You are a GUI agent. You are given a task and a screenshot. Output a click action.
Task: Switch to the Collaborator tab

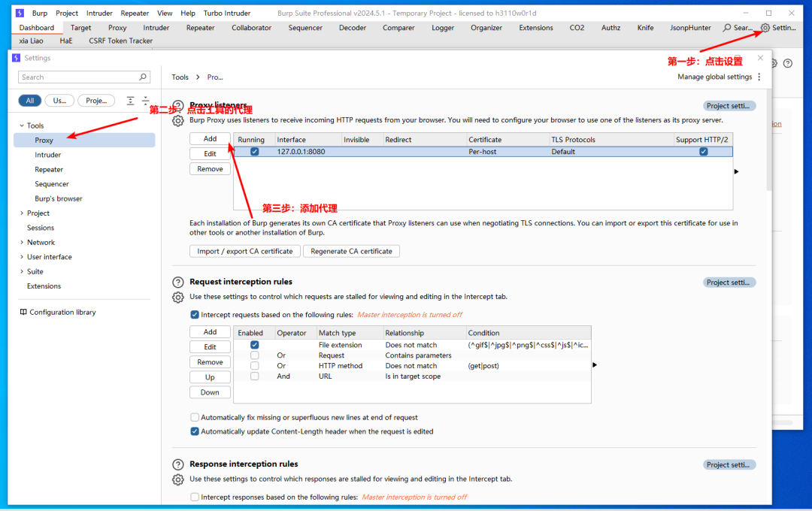pyautogui.click(x=251, y=28)
